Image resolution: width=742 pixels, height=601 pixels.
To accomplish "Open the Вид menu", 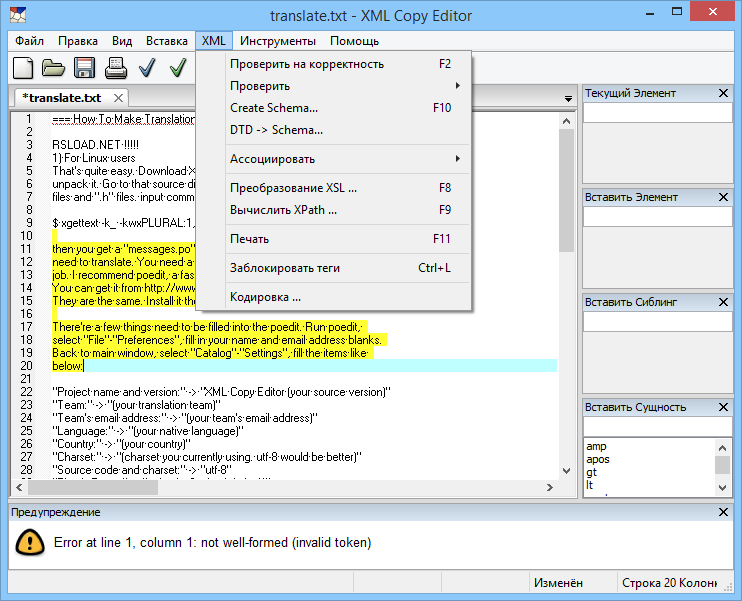I will [x=122, y=41].
